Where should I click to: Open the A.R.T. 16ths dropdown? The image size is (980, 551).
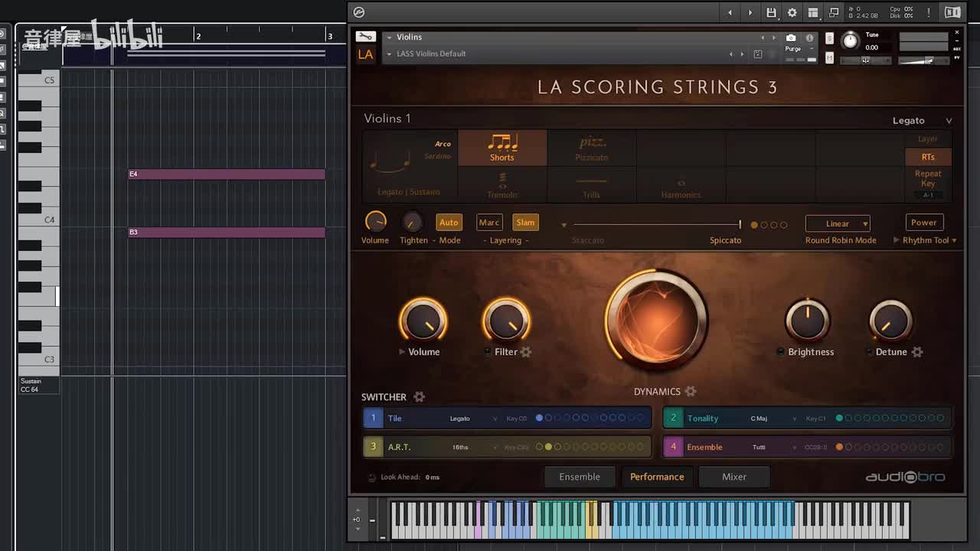[475, 447]
